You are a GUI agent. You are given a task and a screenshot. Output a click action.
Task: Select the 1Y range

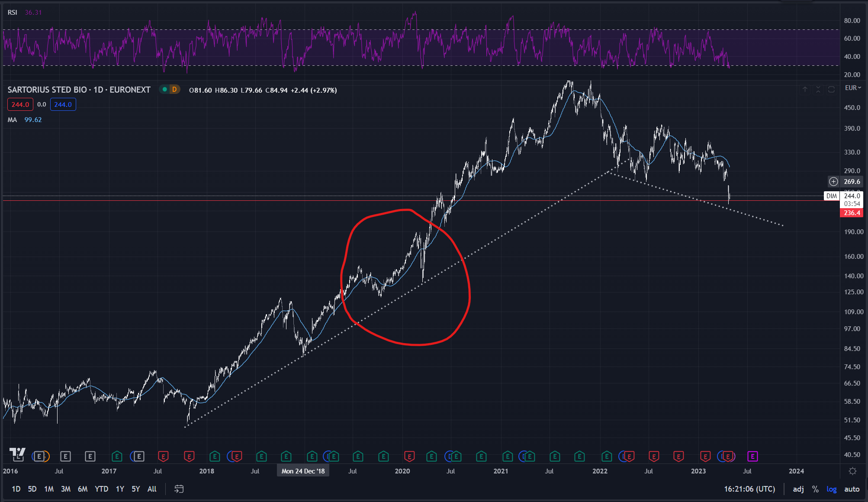click(120, 489)
